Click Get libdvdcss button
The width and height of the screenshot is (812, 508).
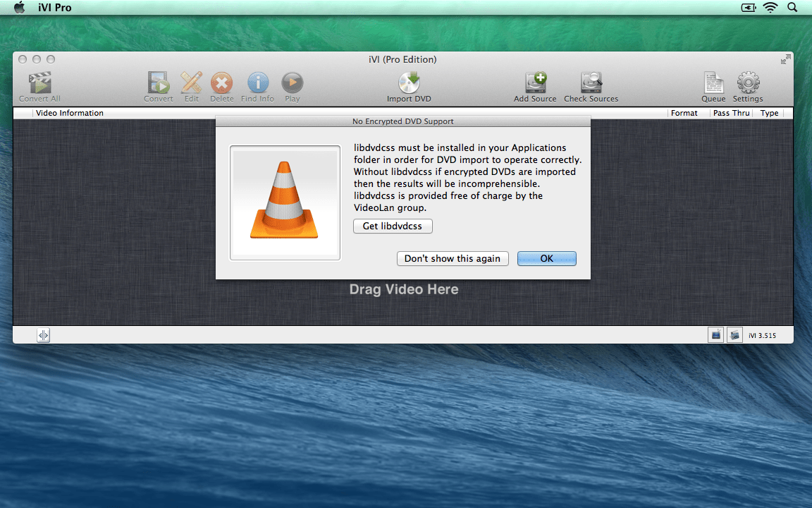(393, 226)
